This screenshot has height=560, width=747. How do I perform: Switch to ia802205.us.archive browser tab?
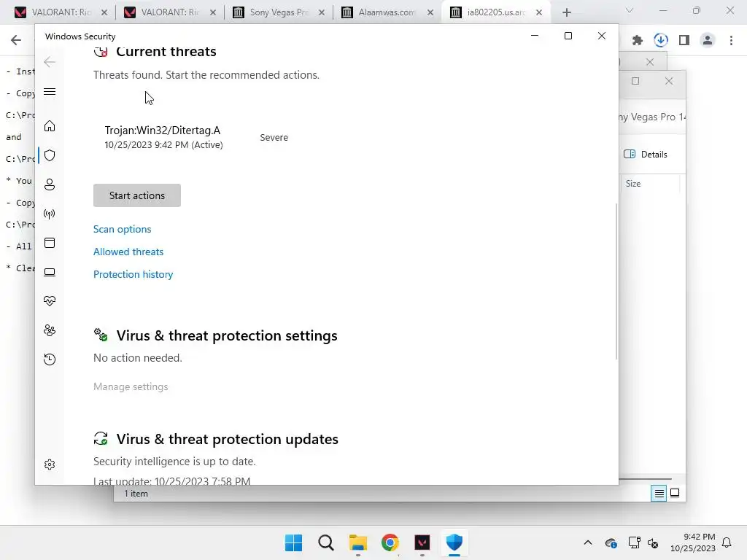click(495, 12)
